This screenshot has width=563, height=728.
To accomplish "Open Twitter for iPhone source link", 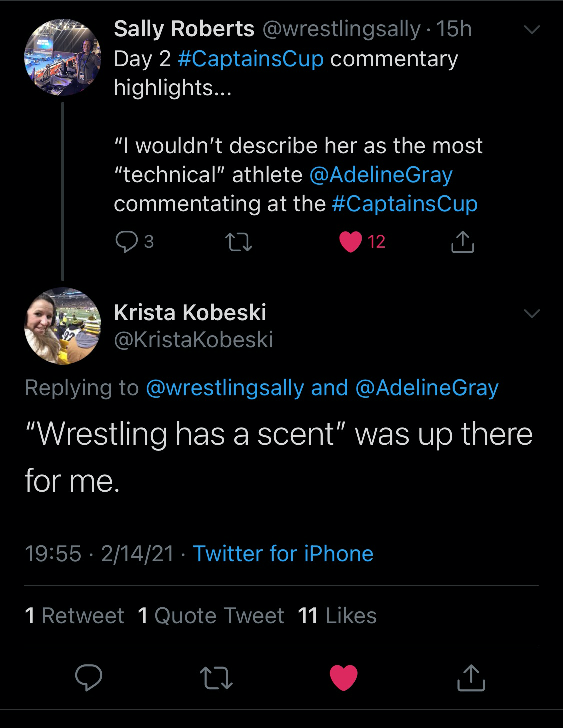I will [283, 554].
